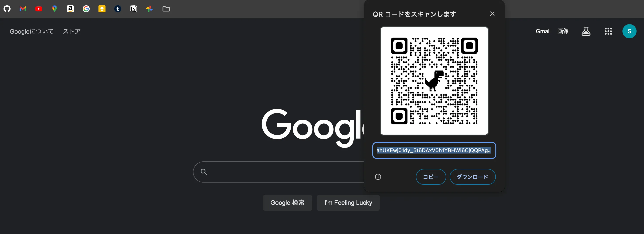Open the bookmarks folder icon
The width and height of the screenshot is (644, 234).
166,9
